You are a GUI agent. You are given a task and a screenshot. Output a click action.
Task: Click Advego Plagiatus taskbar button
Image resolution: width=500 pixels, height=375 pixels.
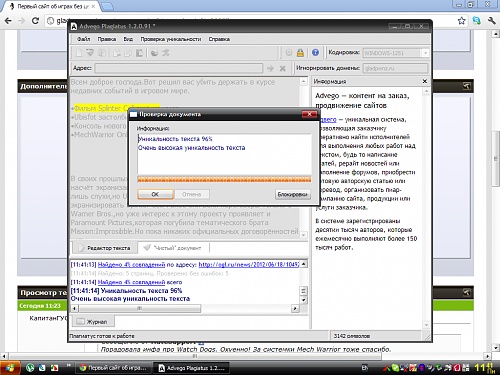pos(192,368)
